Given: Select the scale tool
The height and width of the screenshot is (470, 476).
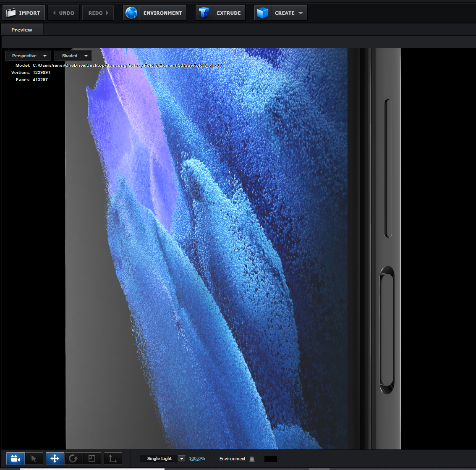Looking at the screenshot, I should coord(92,459).
